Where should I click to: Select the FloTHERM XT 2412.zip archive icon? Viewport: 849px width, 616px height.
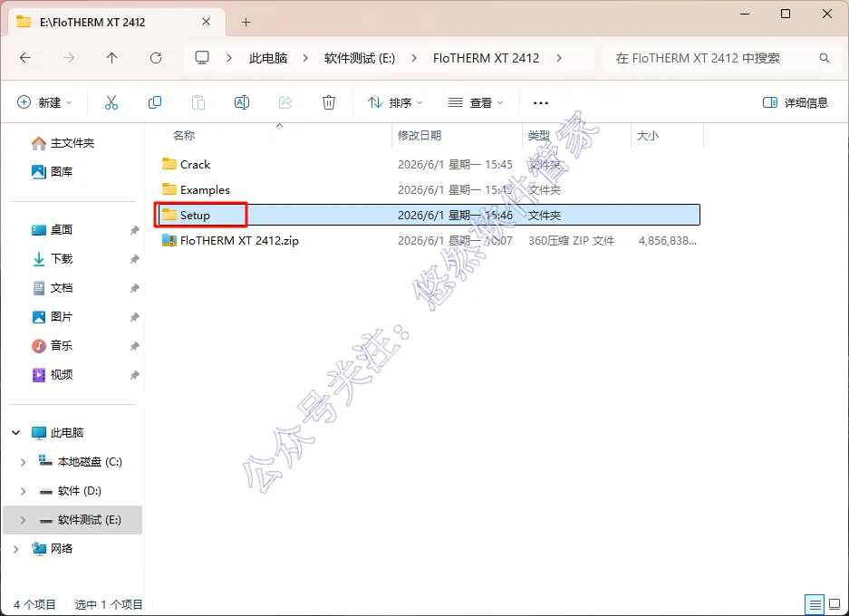pos(169,240)
